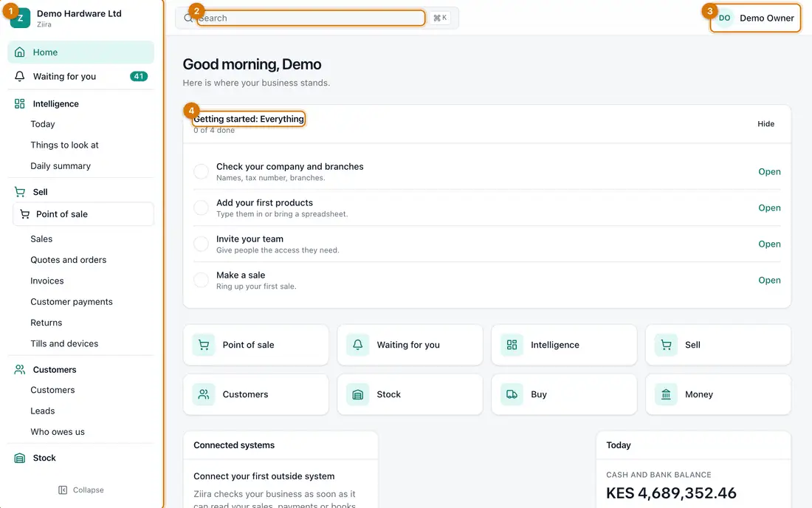Open Leads in sidebar
This screenshot has width=812, height=508.
click(43, 411)
